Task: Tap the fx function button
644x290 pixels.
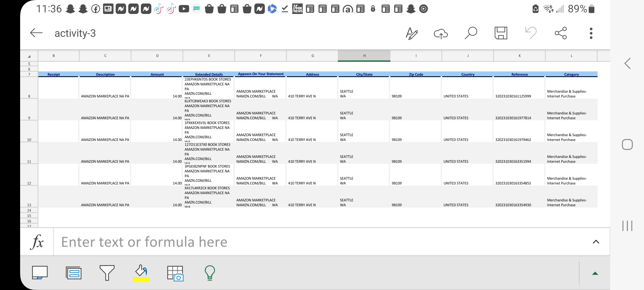Action: 37,242
